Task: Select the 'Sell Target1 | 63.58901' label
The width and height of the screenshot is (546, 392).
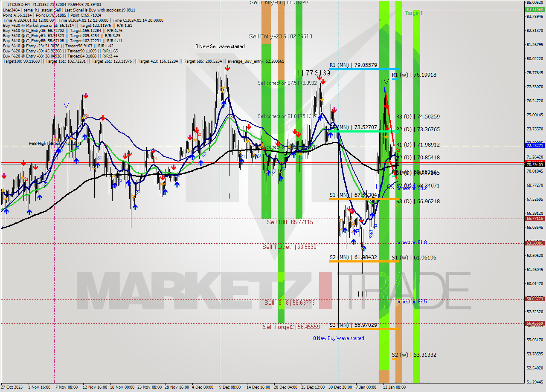Action: 290,247
